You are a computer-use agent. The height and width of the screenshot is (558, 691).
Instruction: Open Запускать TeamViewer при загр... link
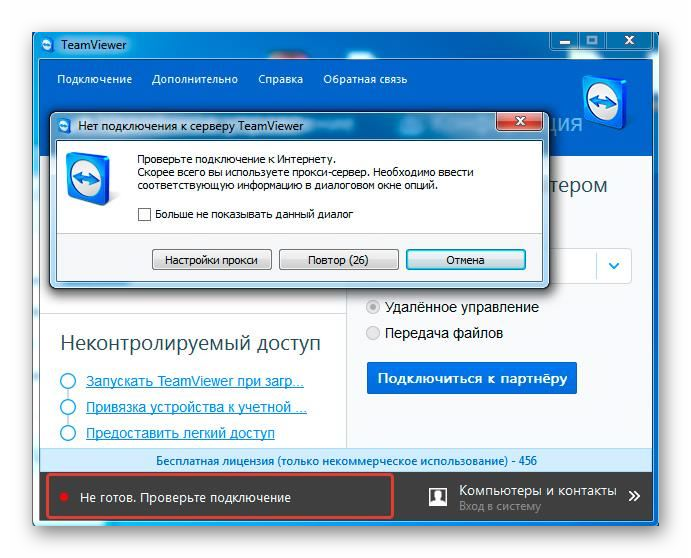pos(195,381)
